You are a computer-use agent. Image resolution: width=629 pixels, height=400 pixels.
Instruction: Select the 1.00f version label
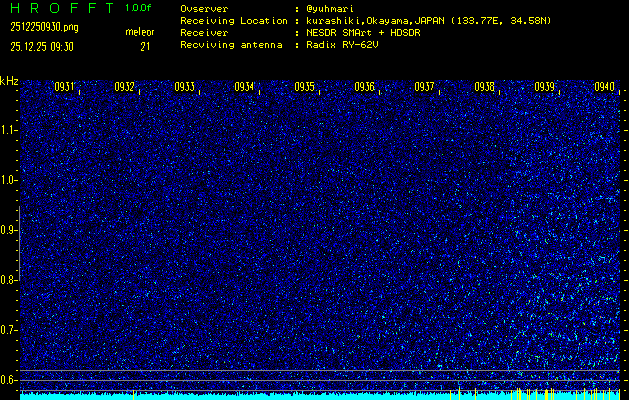[x=138, y=8]
